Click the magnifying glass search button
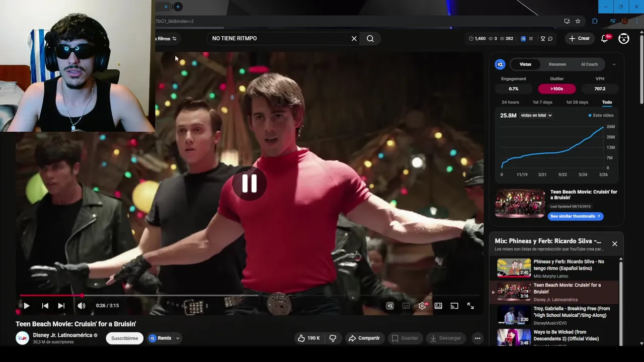644x362 pixels. tap(370, 39)
